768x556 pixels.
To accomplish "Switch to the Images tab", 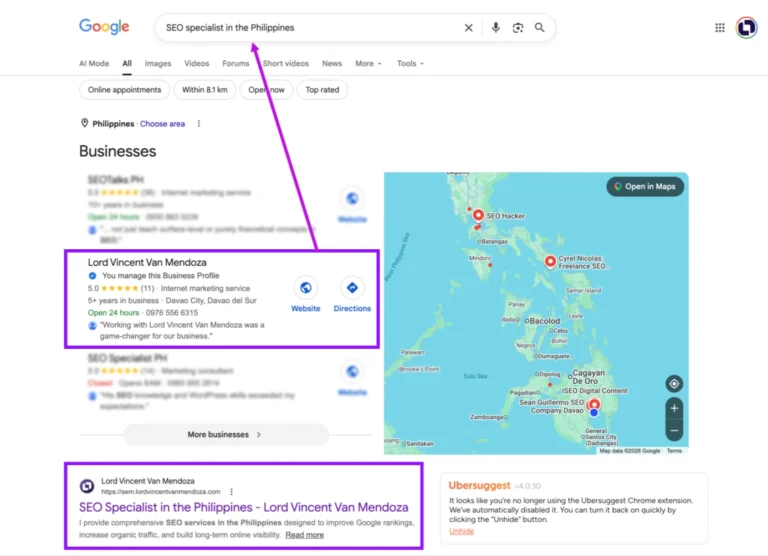I will [158, 63].
